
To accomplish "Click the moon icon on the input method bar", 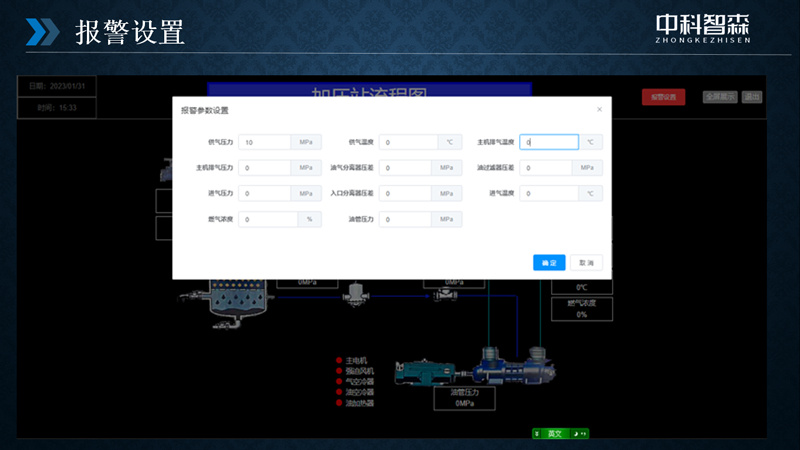I will tap(576, 434).
